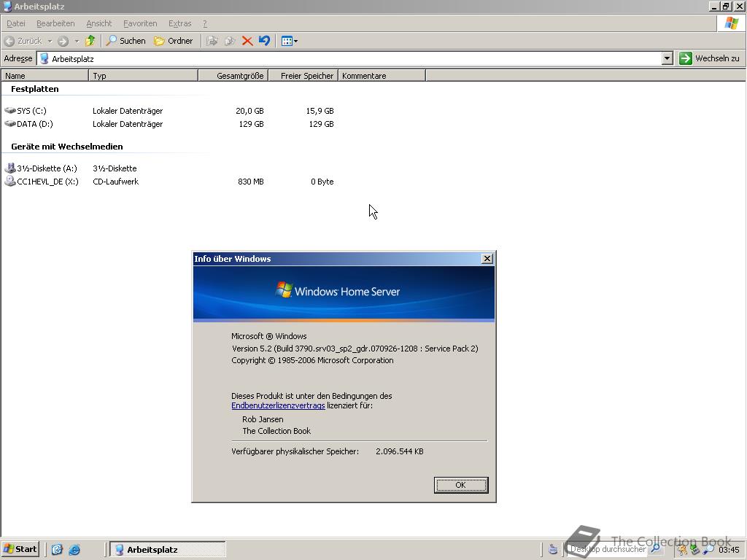The height and width of the screenshot is (560, 747).
Task: Open the Suchen search pane
Action: (125, 41)
